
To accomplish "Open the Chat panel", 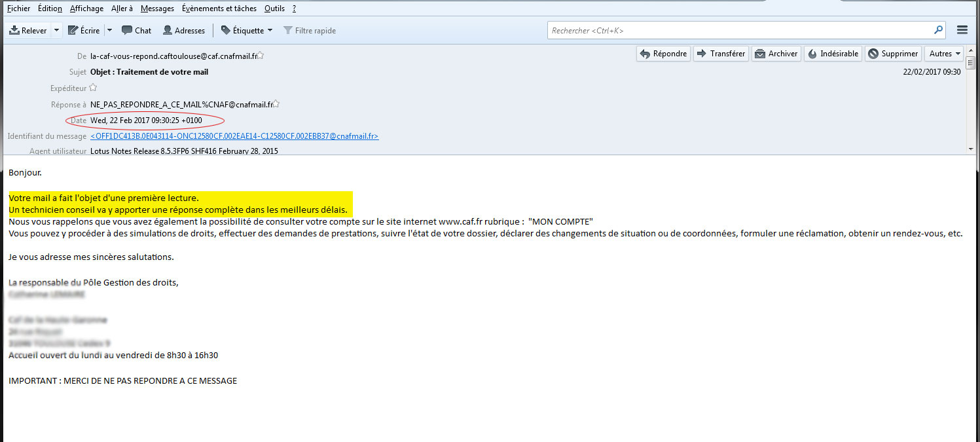I will point(136,31).
